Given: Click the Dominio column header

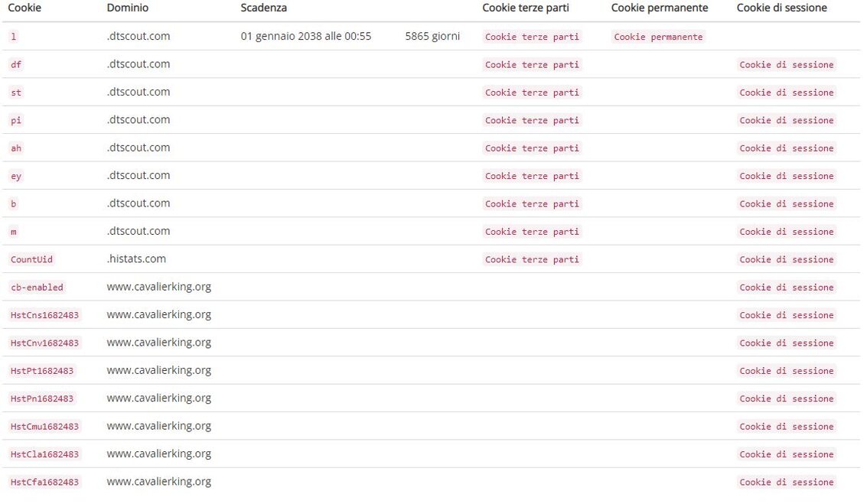Looking at the screenshot, I should (128, 8).
